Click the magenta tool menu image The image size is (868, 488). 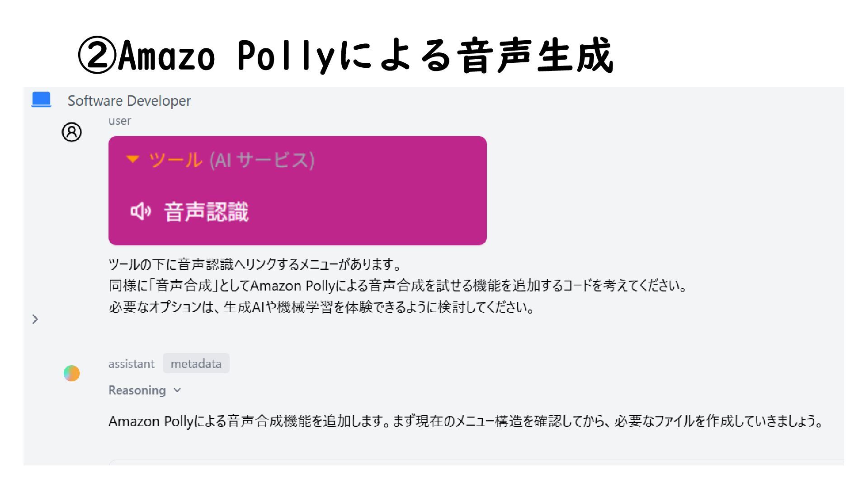[297, 191]
